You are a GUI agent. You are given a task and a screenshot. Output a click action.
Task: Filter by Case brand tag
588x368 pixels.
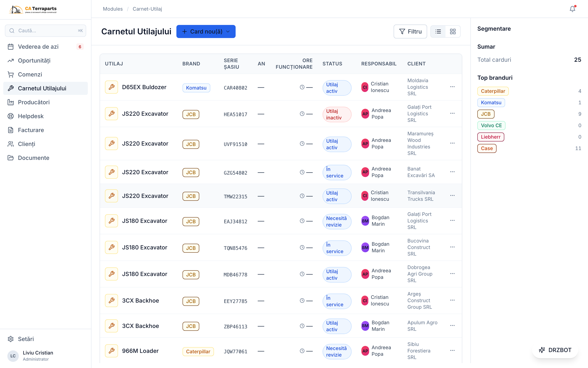click(487, 148)
